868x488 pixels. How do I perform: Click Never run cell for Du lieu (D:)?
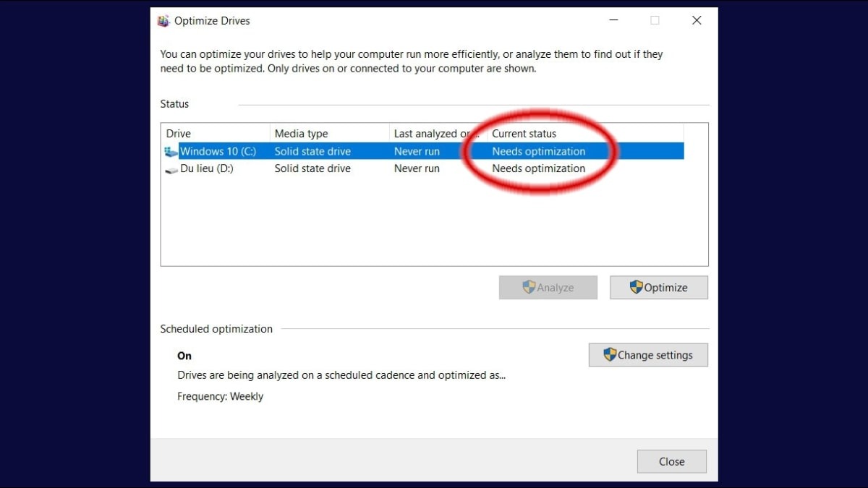tap(417, 168)
